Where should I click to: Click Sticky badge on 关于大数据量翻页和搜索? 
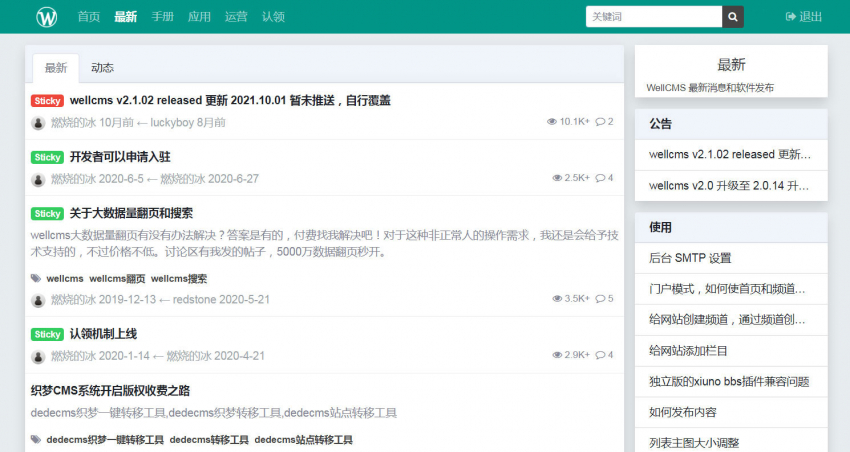(47, 214)
